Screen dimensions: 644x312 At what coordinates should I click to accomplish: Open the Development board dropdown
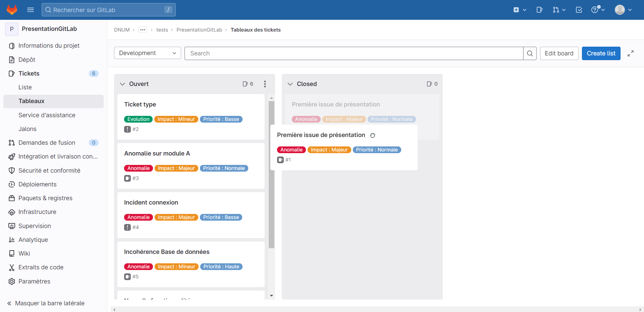(148, 53)
